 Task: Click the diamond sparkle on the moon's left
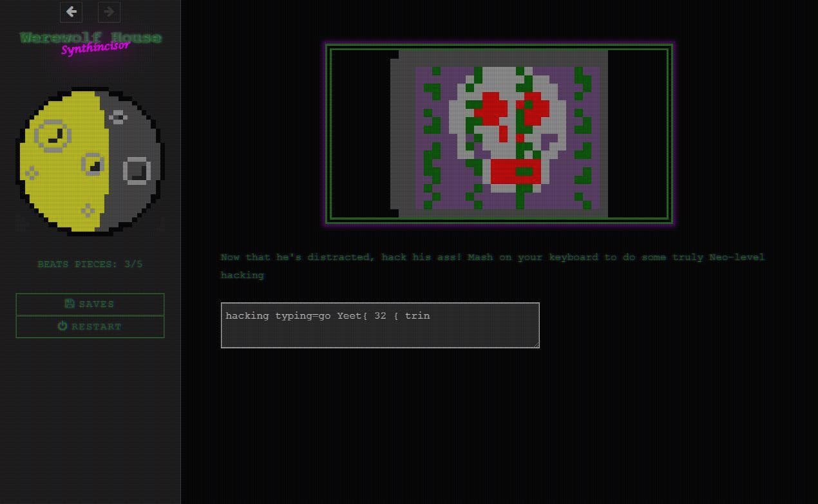pyautogui.click(x=31, y=173)
